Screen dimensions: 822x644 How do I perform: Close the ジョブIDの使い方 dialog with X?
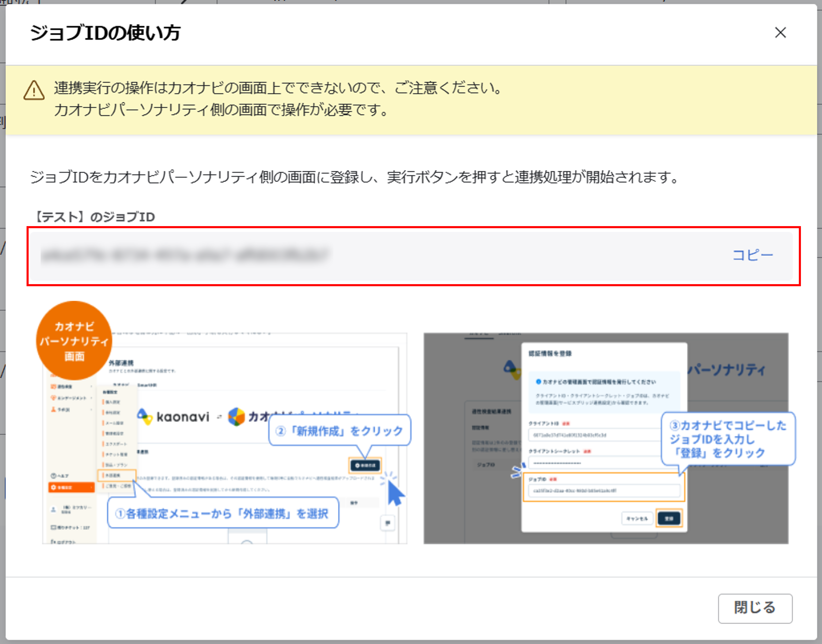(780, 33)
